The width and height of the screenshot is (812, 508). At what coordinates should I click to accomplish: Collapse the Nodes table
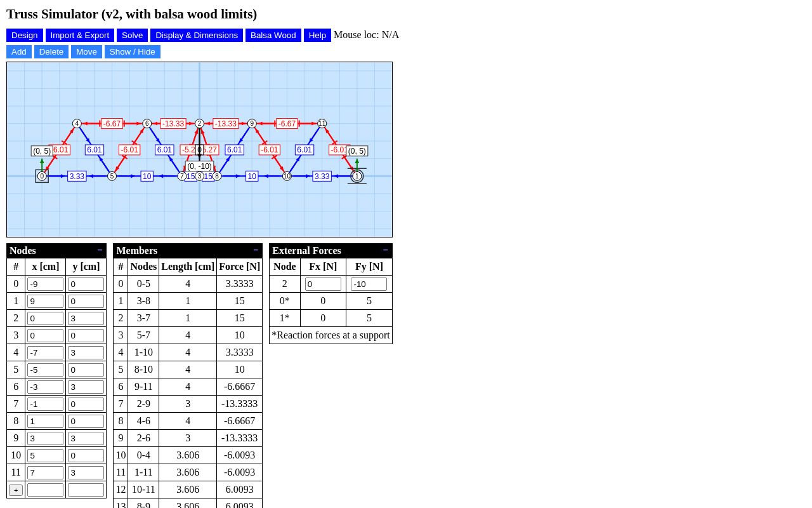(100, 250)
